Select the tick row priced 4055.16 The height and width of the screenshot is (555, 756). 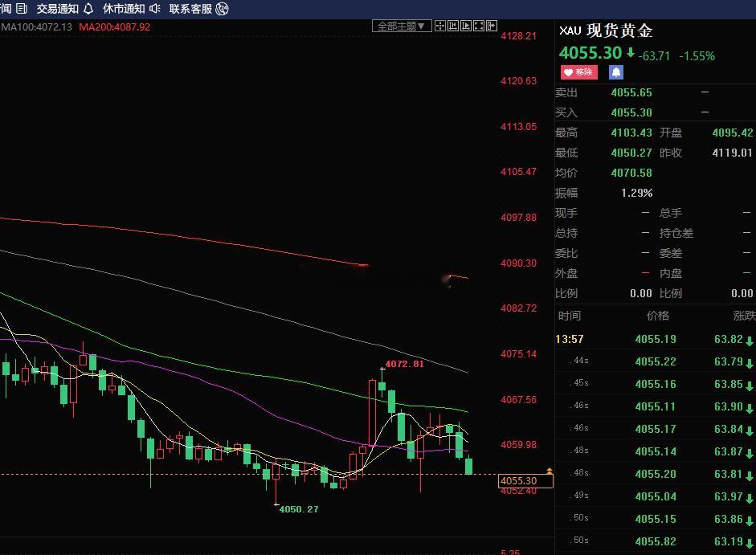click(x=656, y=384)
